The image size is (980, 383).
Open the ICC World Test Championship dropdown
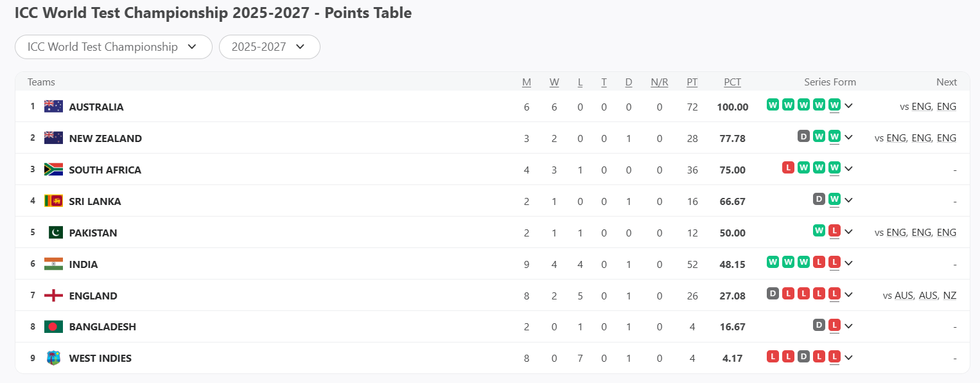coord(113,47)
